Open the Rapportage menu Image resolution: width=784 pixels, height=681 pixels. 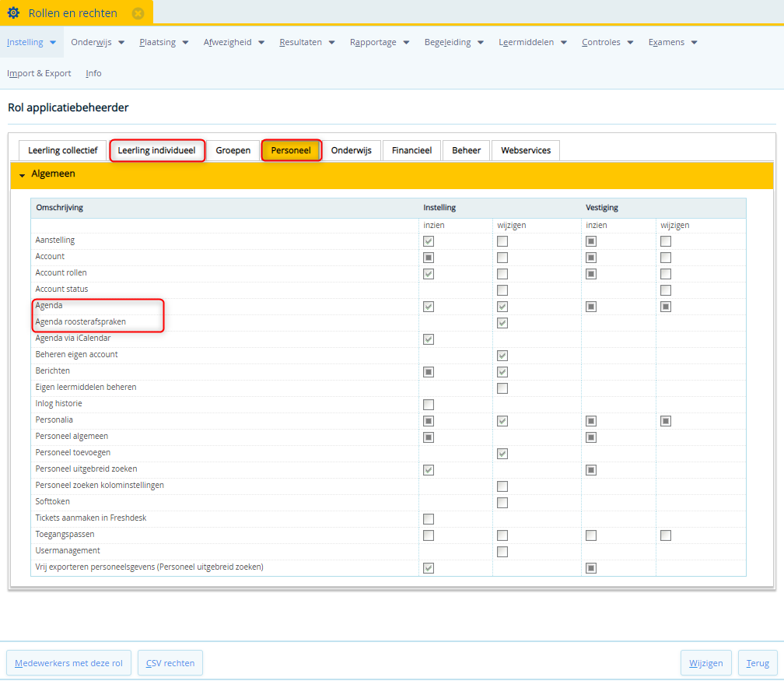coord(380,43)
